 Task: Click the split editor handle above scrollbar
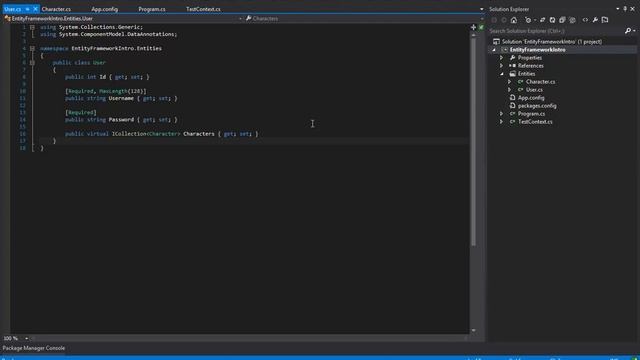(x=473, y=27)
